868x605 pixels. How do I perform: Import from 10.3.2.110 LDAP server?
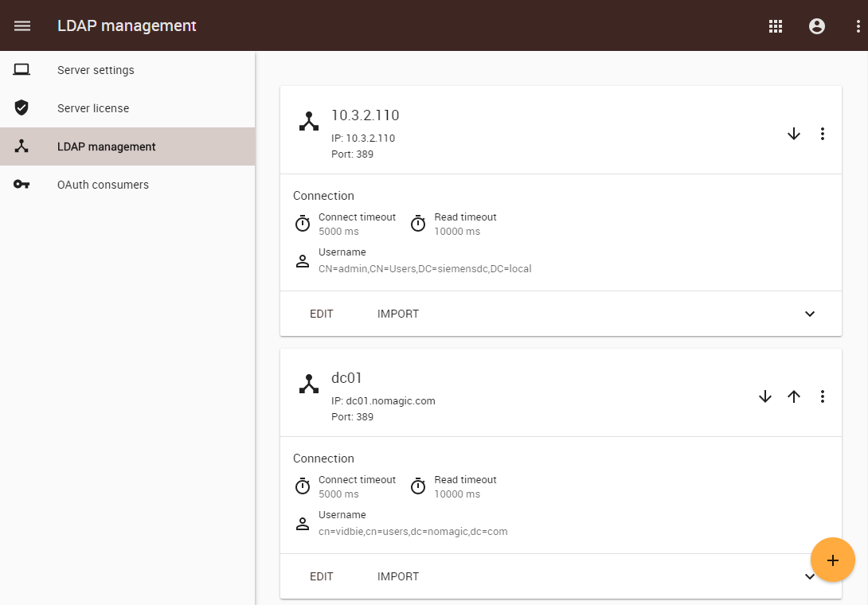pyautogui.click(x=398, y=314)
